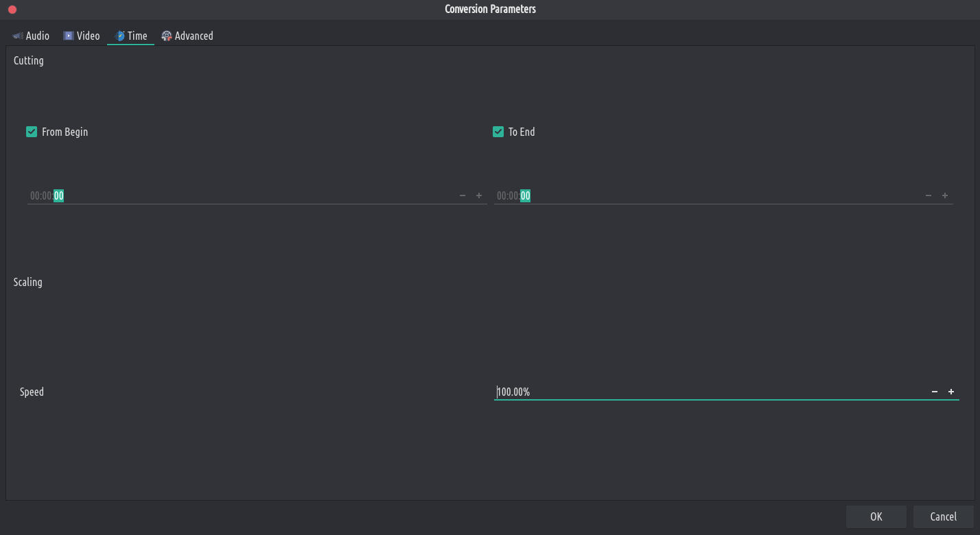Click the Speed label

[32, 392]
